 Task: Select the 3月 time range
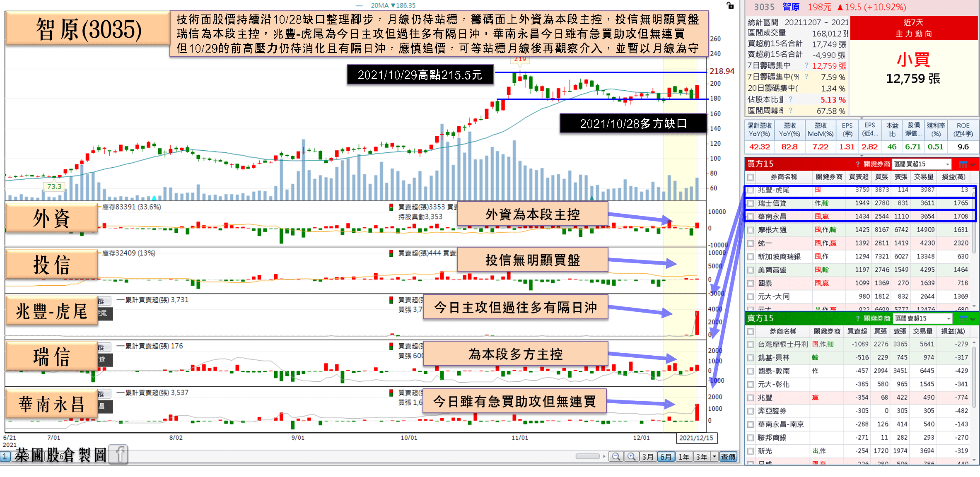coord(648,456)
